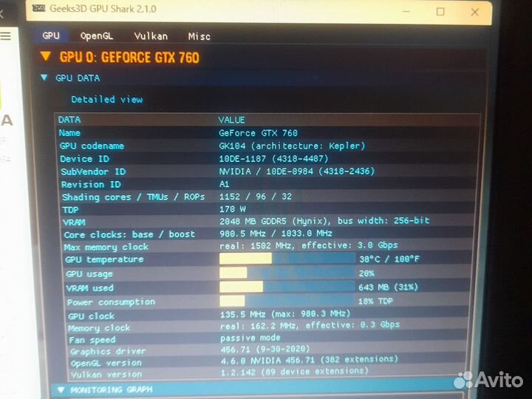Maximize the GPU Shark window

pos(440,12)
